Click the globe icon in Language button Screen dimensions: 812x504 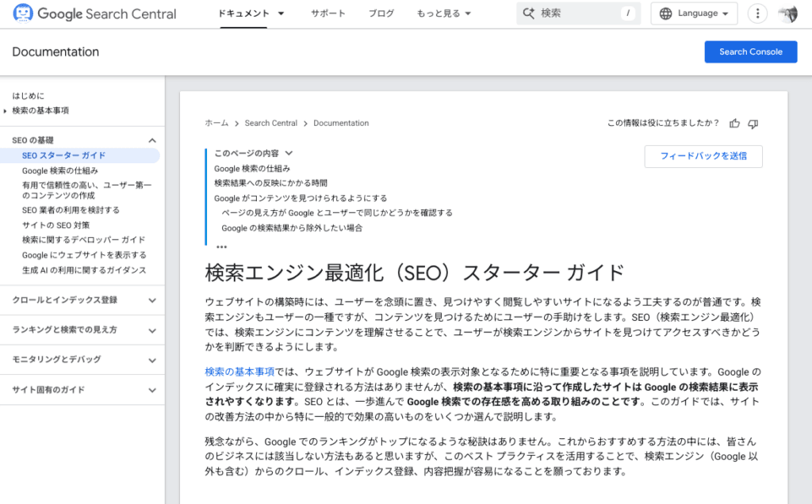click(665, 13)
